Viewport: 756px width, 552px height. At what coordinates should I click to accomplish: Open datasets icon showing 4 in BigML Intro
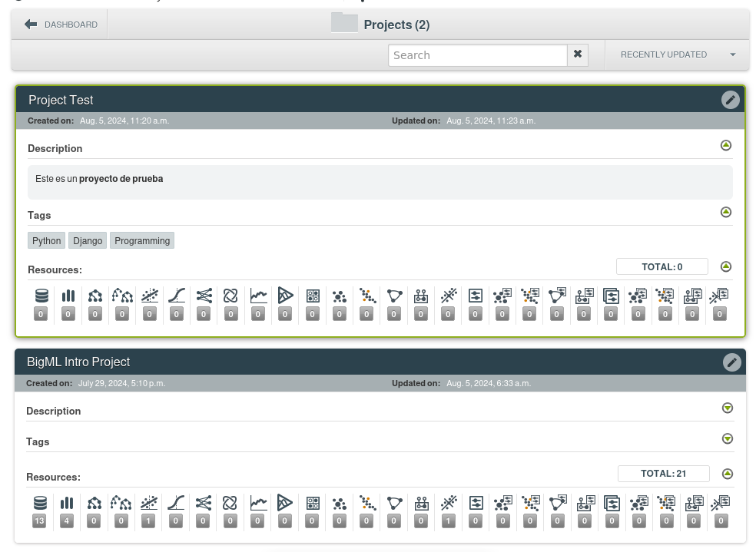point(67,504)
